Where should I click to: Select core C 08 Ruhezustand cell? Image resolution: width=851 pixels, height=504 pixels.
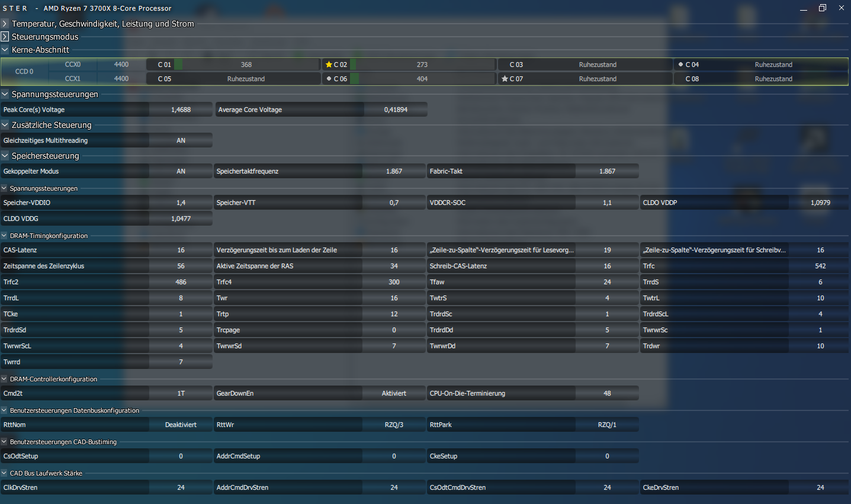[773, 79]
